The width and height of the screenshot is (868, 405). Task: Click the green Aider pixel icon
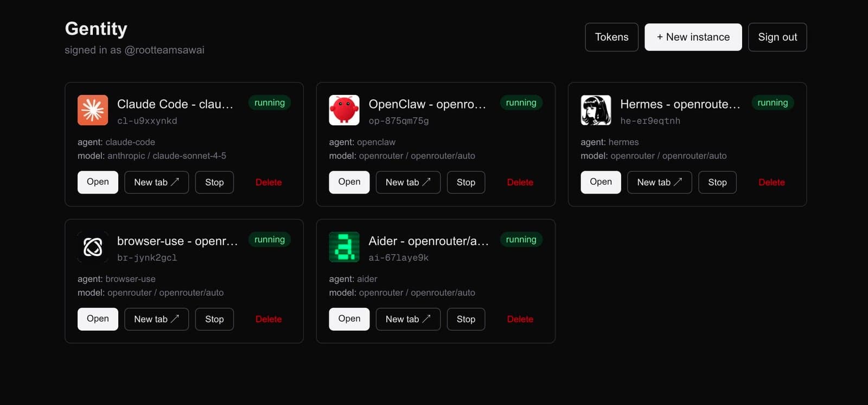(344, 247)
